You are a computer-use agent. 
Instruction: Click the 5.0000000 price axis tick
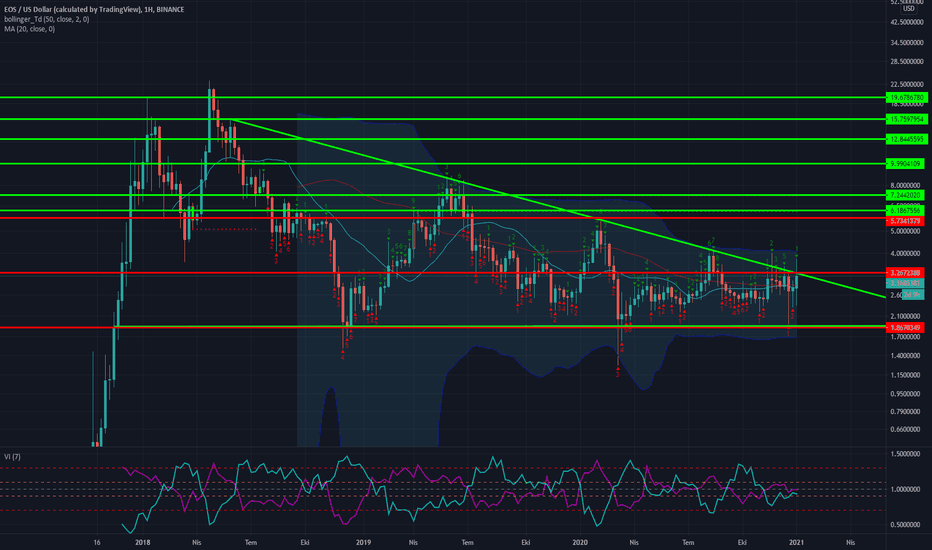[x=906, y=231]
